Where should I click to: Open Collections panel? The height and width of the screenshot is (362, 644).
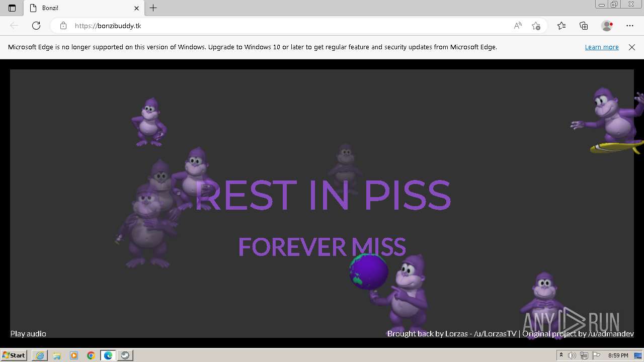pyautogui.click(x=584, y=26)
